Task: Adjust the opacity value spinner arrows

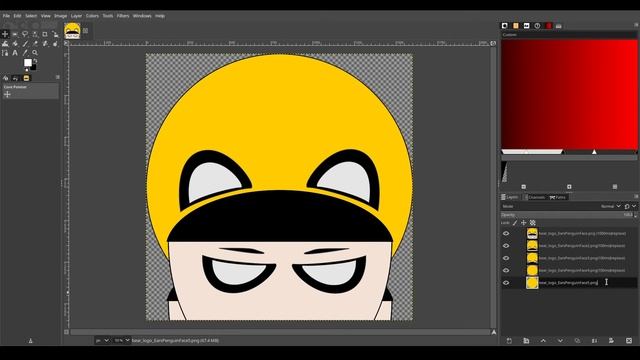Action: [636, 215]
